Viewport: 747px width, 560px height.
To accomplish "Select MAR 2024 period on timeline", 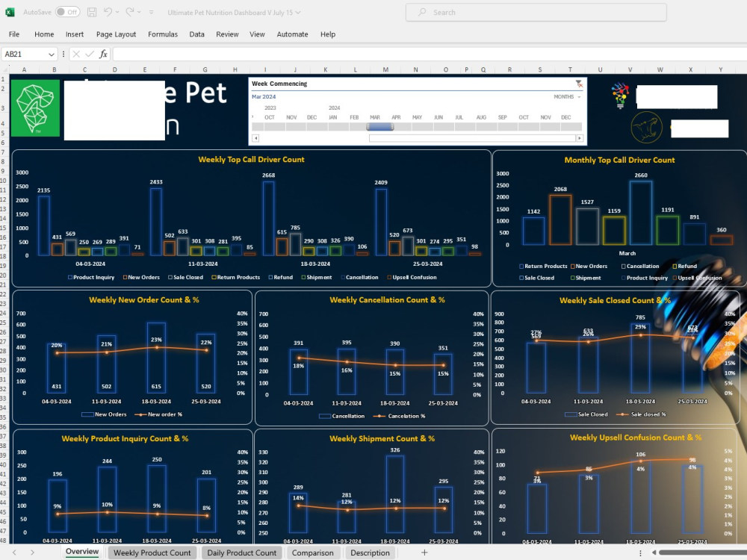I will coord(379,127).
